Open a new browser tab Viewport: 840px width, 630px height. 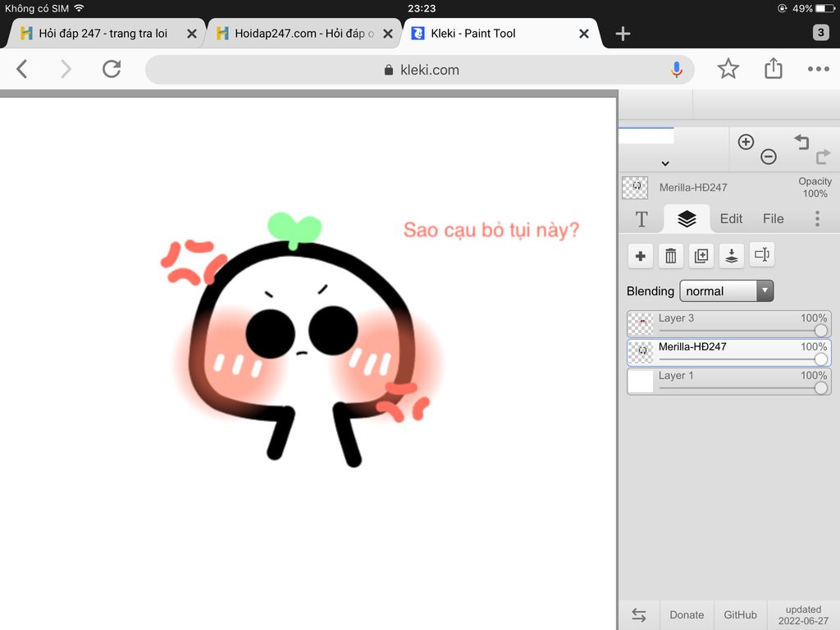click(623, 34)
